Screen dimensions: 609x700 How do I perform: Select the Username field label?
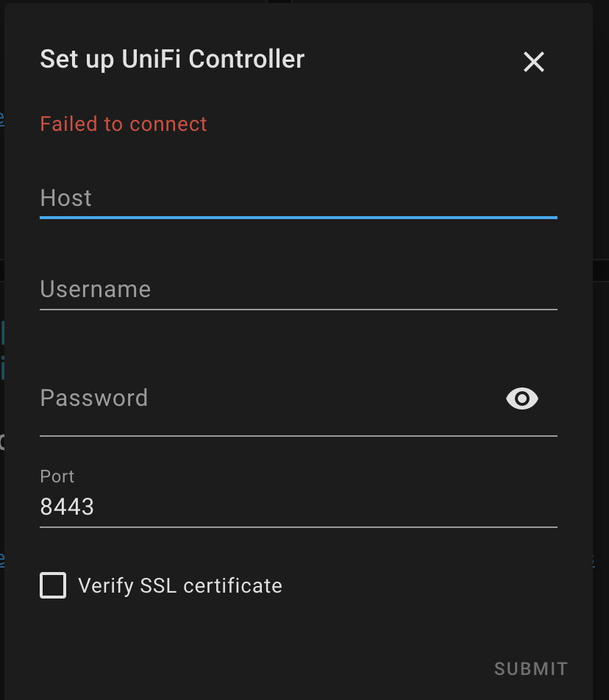click(x=96, y=289)
